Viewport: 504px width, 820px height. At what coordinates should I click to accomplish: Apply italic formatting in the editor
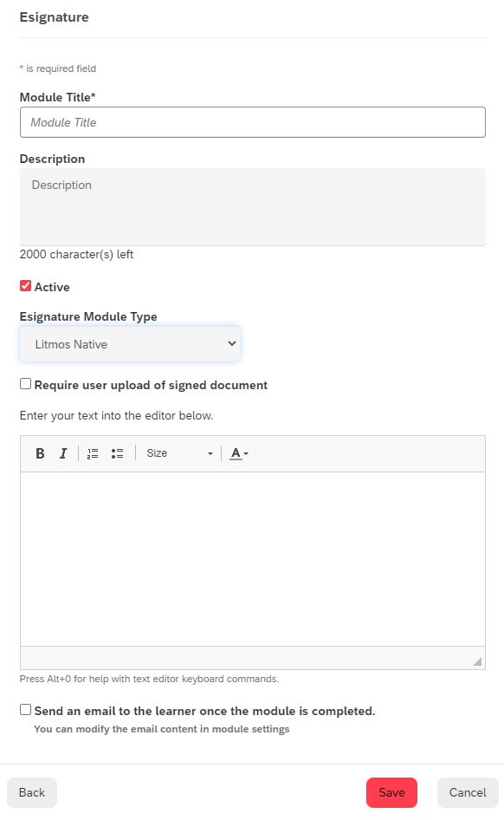[x=63, y=453]
